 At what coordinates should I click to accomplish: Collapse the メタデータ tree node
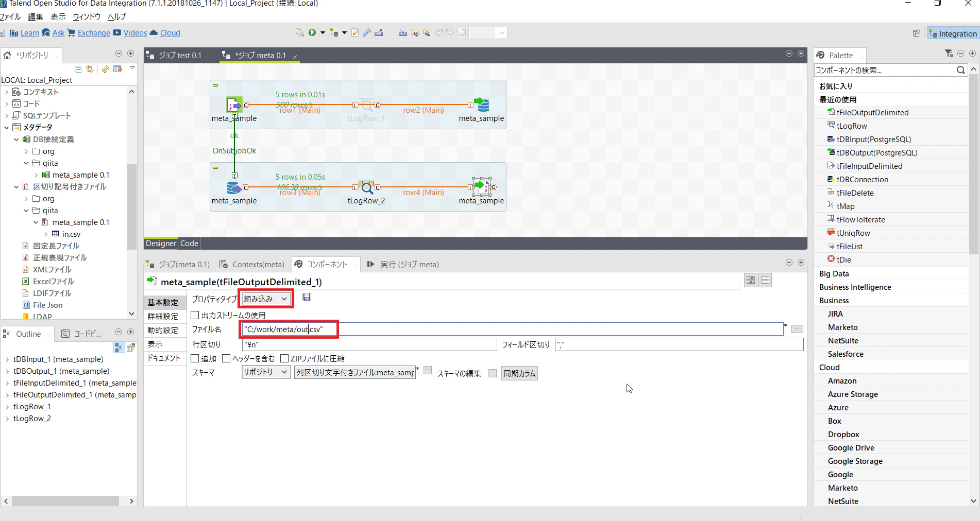coord(7,127)
